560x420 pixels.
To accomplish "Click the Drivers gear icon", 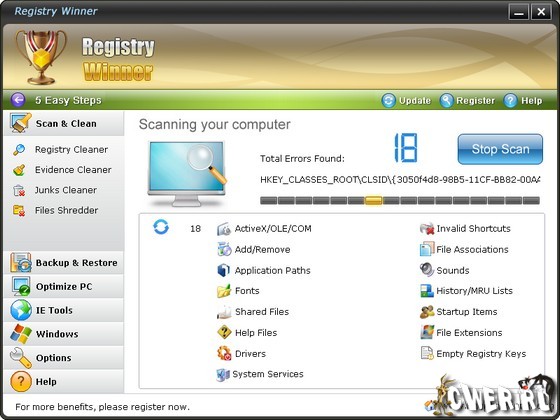I will (224, 354).
